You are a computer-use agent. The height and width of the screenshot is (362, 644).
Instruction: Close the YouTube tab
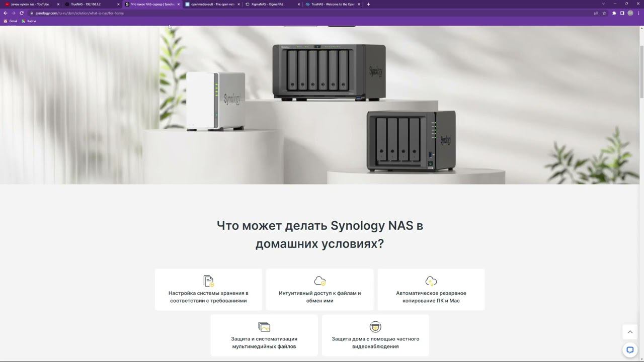(x=58, y=4)
